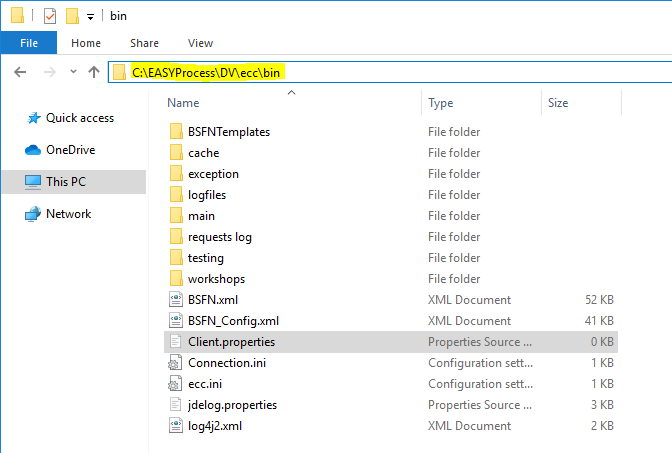Switch to the View ribbon tab
672x453 pixels.
pos(200,43)
